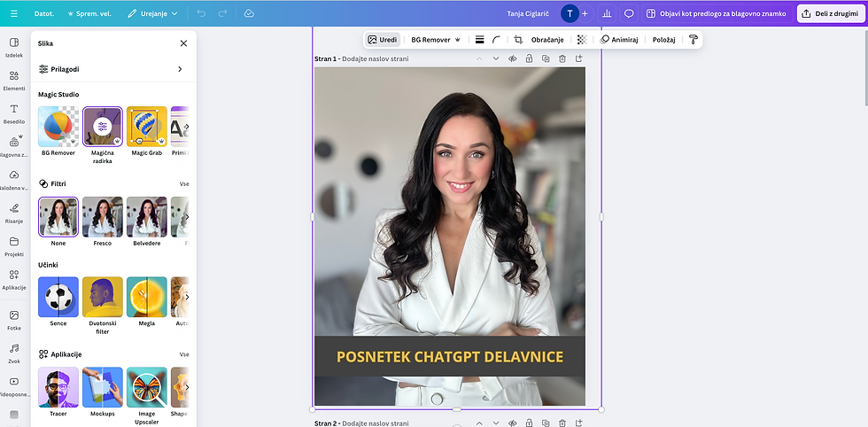Open corner rounding icon

(x=497, y=40)
